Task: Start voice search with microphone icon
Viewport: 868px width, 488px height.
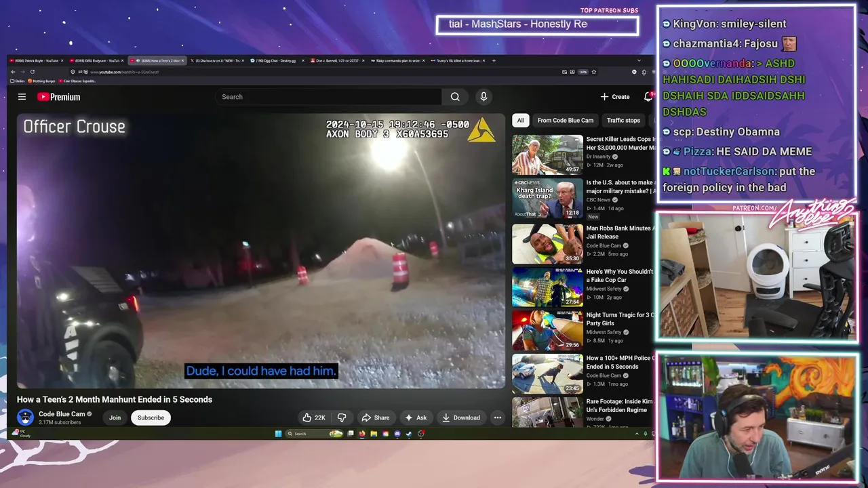Action: [x=484, y=97]
